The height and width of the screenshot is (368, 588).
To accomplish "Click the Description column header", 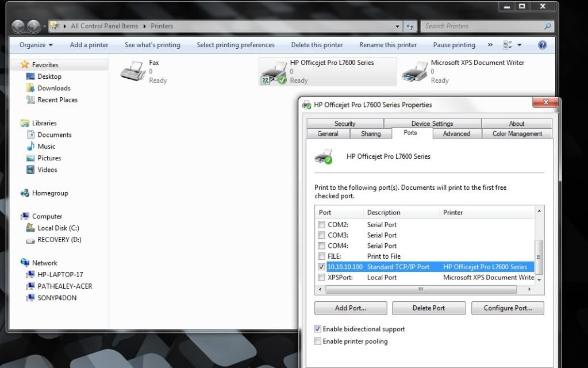I will tap(401, 212).
